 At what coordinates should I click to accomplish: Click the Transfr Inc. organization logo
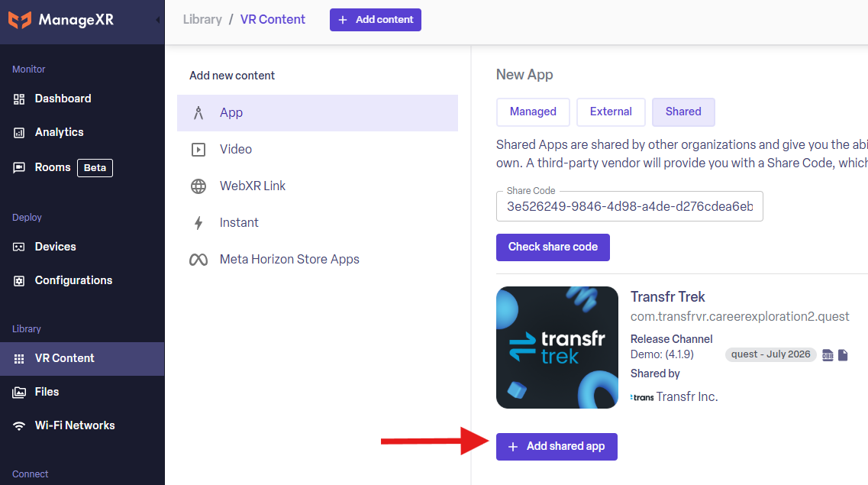point(642,397)
